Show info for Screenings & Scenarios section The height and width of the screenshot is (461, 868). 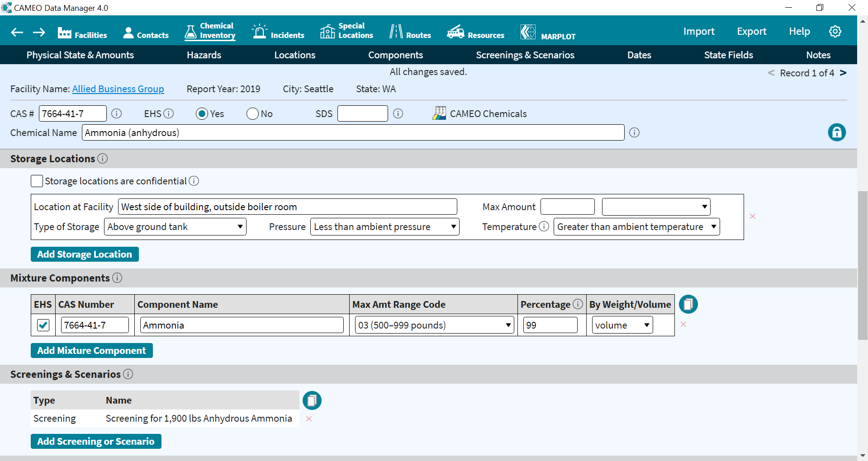pyautogui.click(x=128, y=374)
